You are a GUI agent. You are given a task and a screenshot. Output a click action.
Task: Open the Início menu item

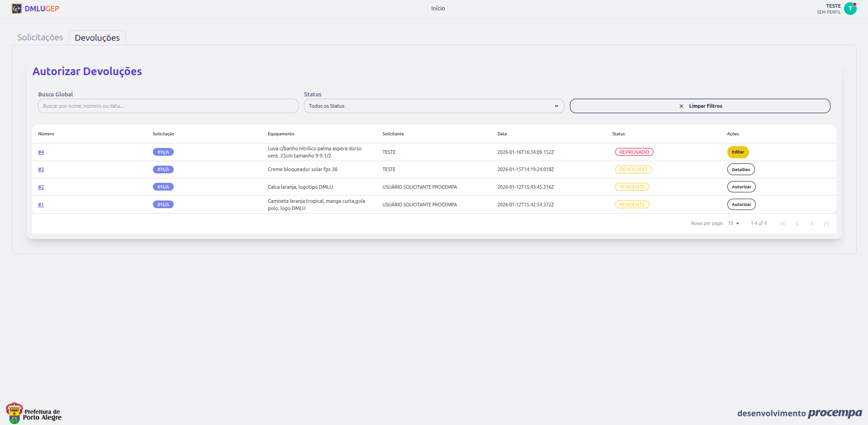coord(437,9)
